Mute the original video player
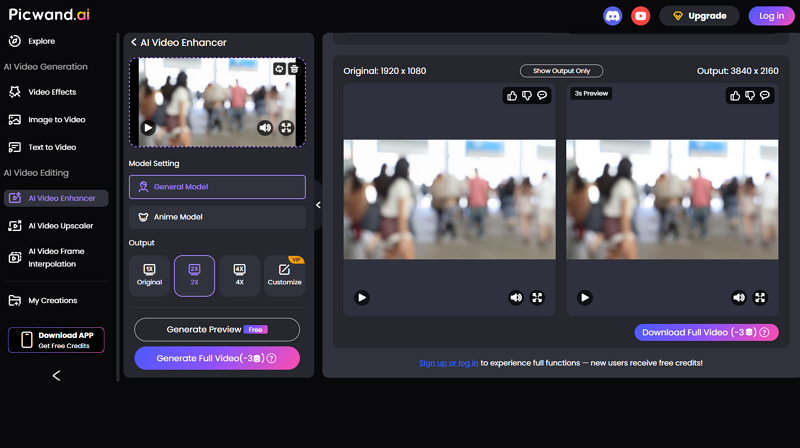Image resolution: width=800 pixels, height=448 pixels. click(516, 297)
